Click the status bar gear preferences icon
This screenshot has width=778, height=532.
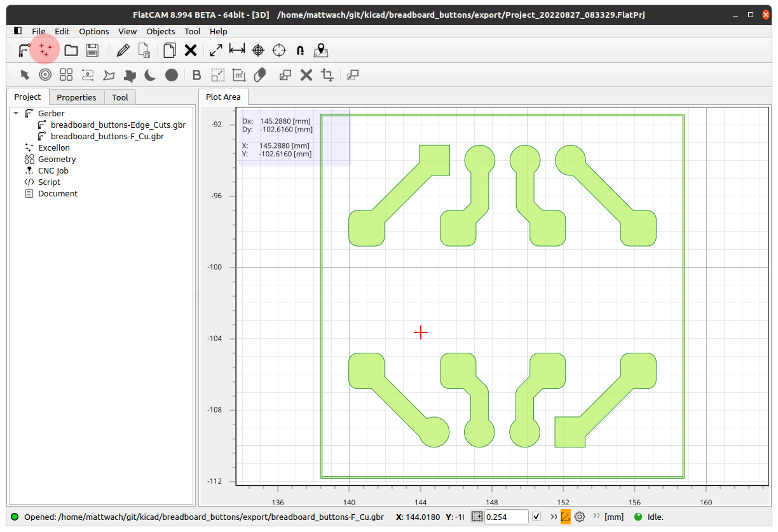click(580, 517)
